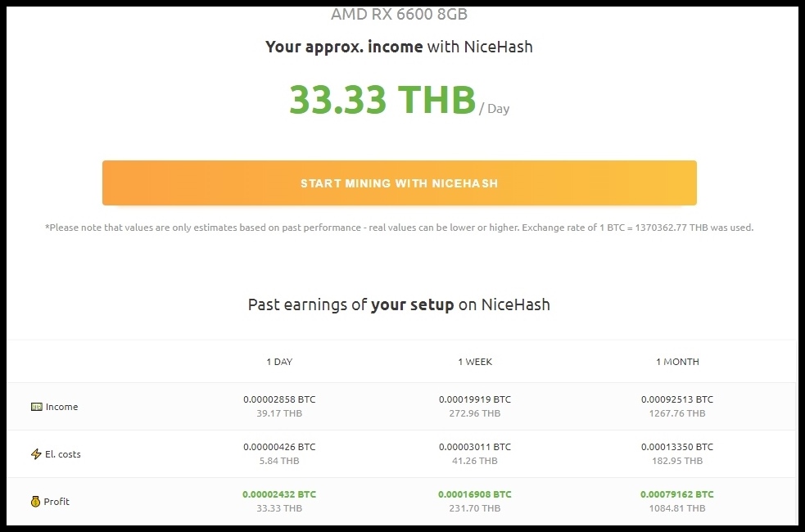The image size is (805, 532).
Task: Click the Start Mining With NiceHash button
Action: [x=400, y=183]
